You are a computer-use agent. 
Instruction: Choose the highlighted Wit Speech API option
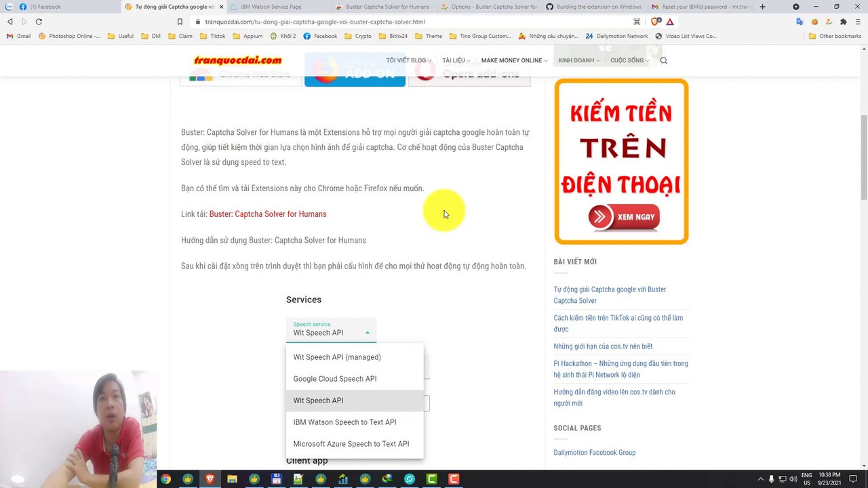(x=355, y=401)
